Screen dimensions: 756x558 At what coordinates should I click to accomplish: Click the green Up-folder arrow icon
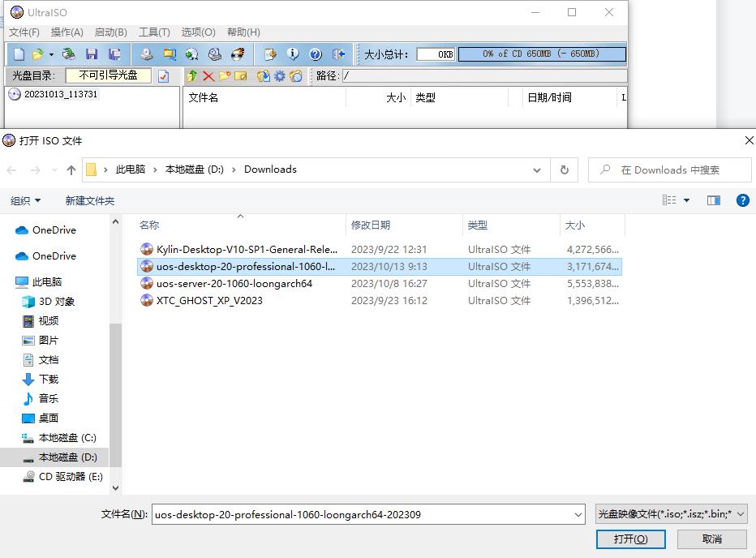pos(192,75)
